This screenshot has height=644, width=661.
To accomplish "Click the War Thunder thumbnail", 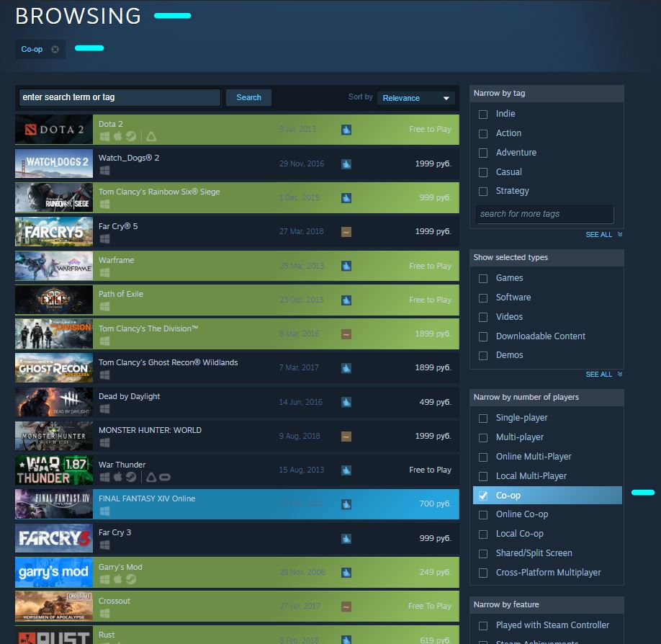I will 54,470.
